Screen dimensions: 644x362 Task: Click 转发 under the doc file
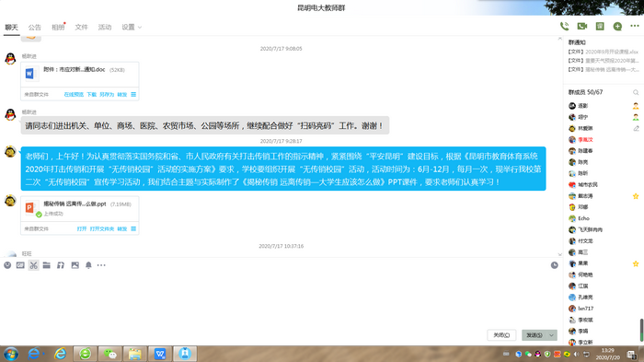point(122,95)
